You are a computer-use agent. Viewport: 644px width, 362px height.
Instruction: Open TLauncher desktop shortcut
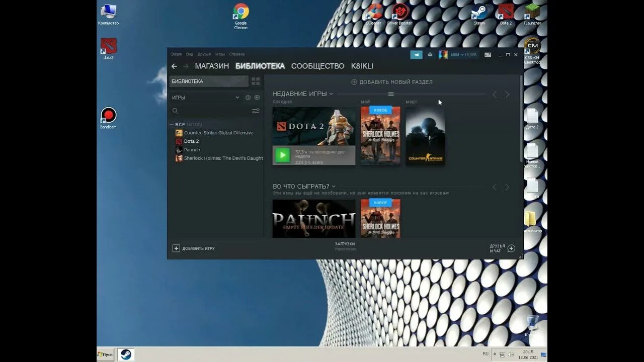[532, 15]
